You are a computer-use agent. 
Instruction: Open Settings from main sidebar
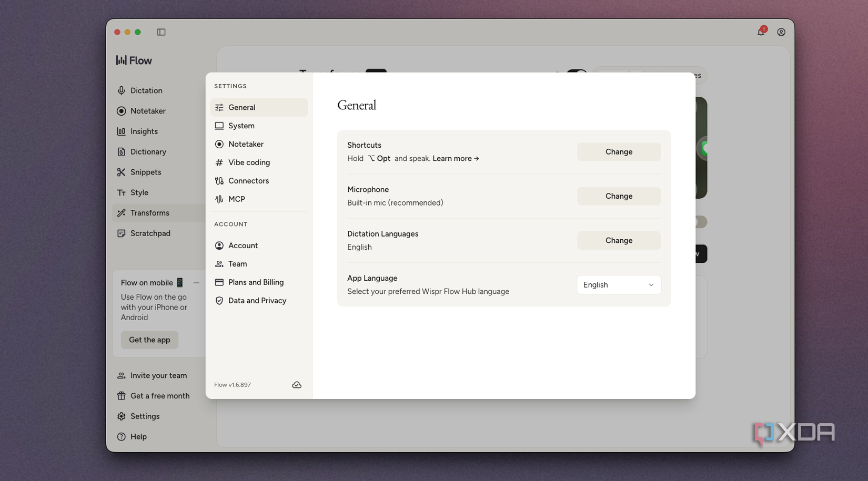coord(158,416)
